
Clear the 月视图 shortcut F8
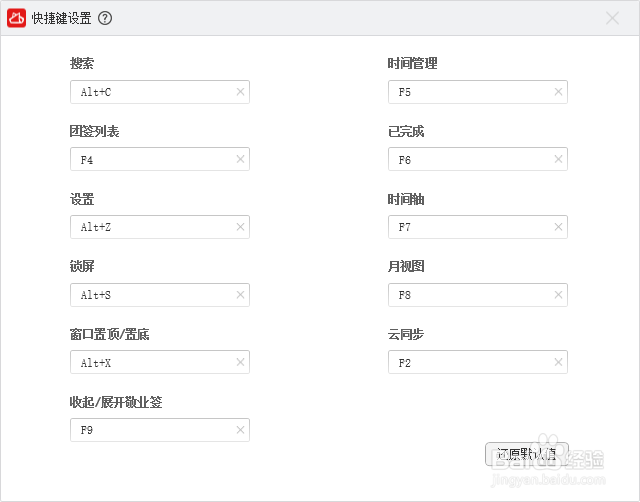tap(558, 295)
